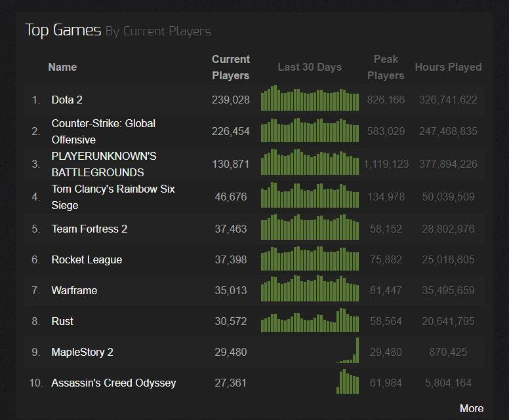Image resolution: width=509 pixels, height=420 pixels.
Task: Open the MapleStory 2 link
Action: [x=82, y=352]
